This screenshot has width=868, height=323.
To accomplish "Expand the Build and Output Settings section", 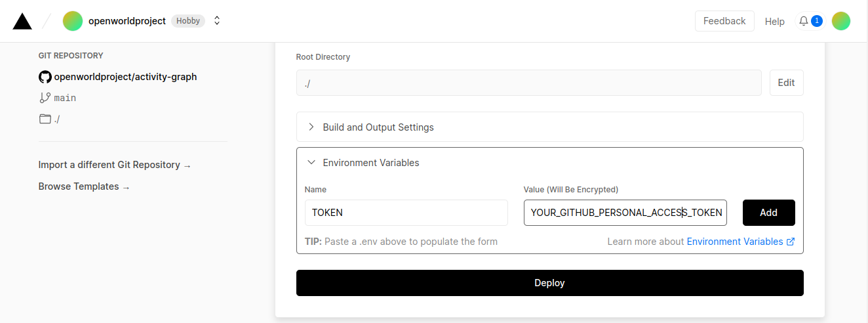I will pyautogui.click(x=378, y=127).
